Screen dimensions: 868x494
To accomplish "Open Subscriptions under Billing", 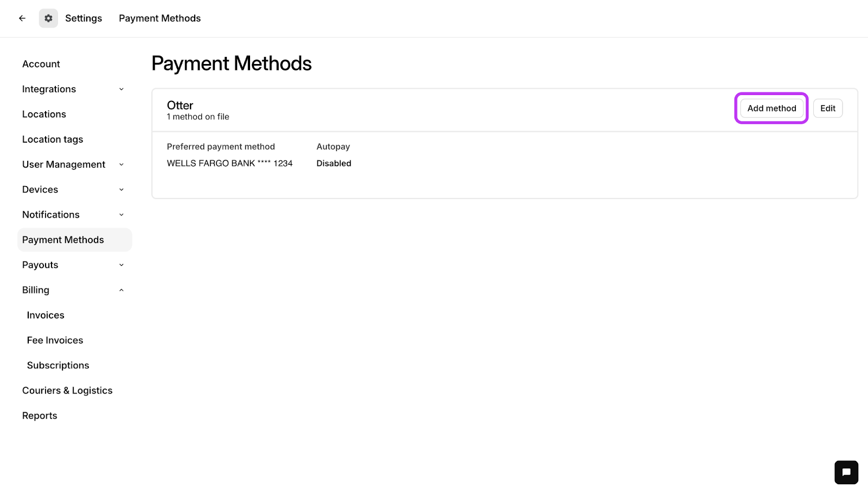I will (x=58, y=365).
